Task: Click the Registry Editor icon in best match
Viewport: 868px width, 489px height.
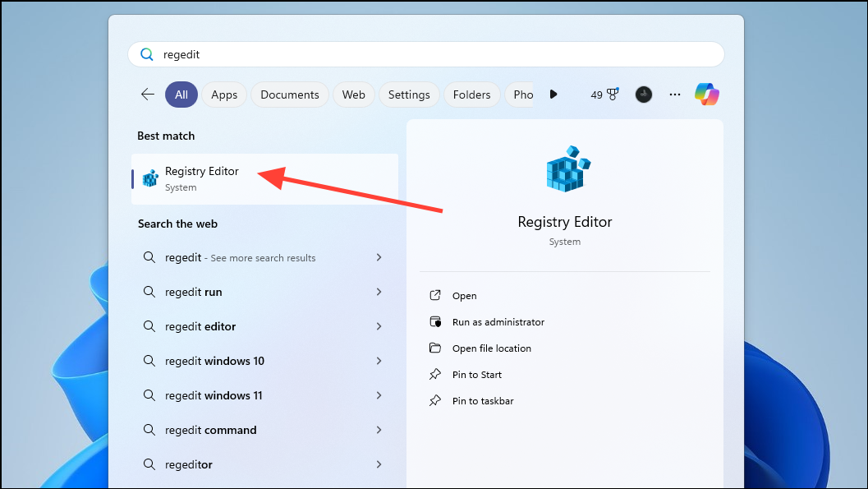Action: [x=150, y=178]
